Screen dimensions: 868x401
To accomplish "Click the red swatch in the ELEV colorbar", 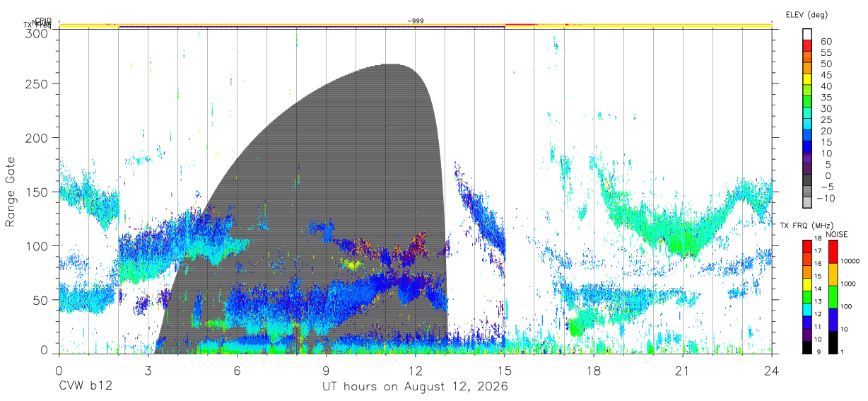I will tap(808, 46).
